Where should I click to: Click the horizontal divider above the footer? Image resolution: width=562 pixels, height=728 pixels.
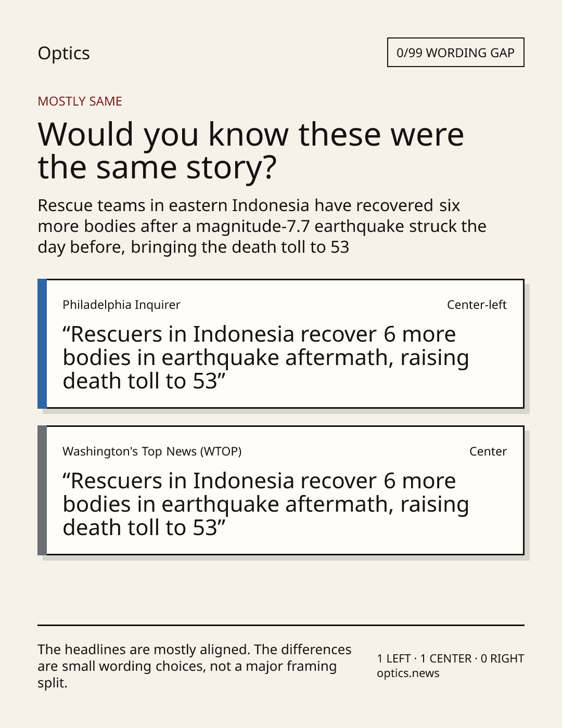(281, 625)
